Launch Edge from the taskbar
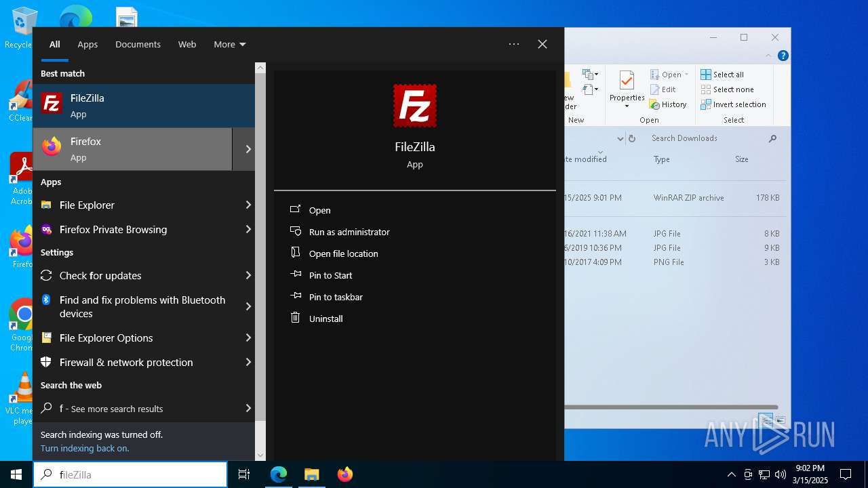 (279, 474)
